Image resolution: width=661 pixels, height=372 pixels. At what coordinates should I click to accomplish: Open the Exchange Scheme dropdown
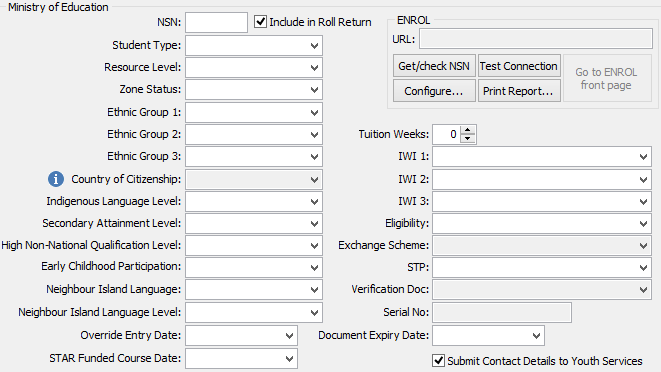click(x=542, y=245)
